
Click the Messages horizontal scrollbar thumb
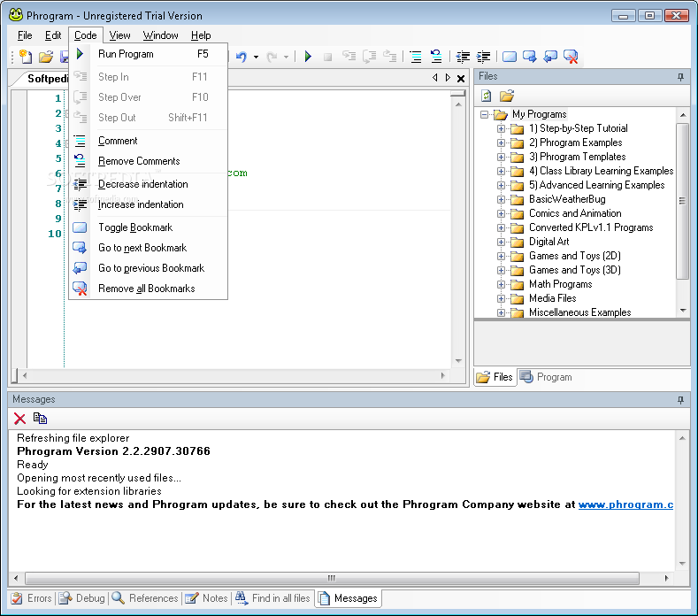332,578
